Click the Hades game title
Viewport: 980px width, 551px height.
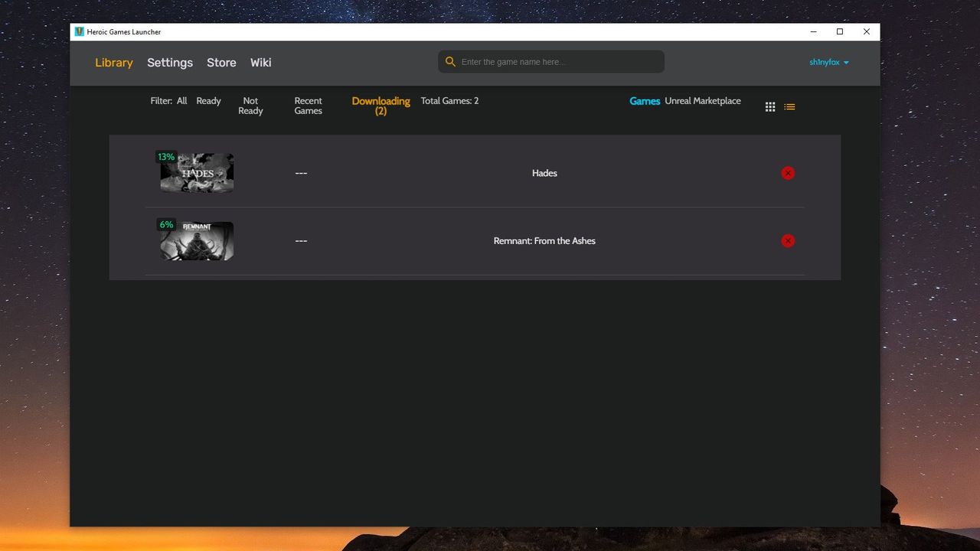coord(544,173)
